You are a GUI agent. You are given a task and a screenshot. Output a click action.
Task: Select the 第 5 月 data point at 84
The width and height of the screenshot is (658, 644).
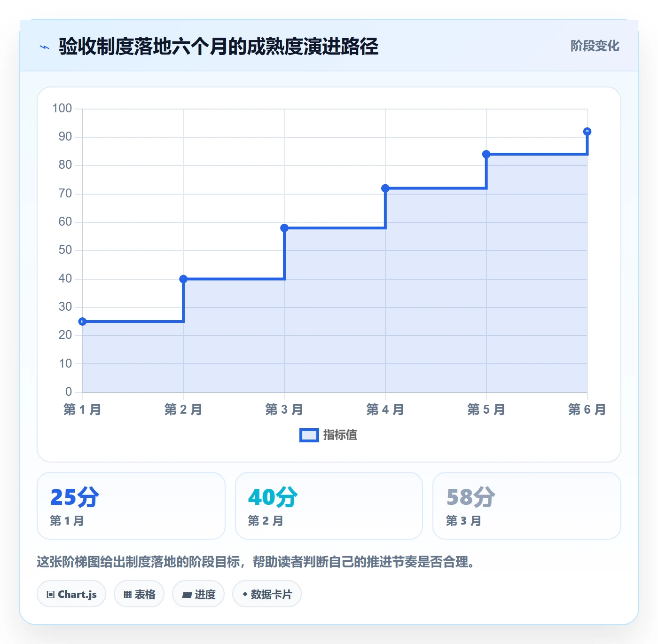pos(486,154)
